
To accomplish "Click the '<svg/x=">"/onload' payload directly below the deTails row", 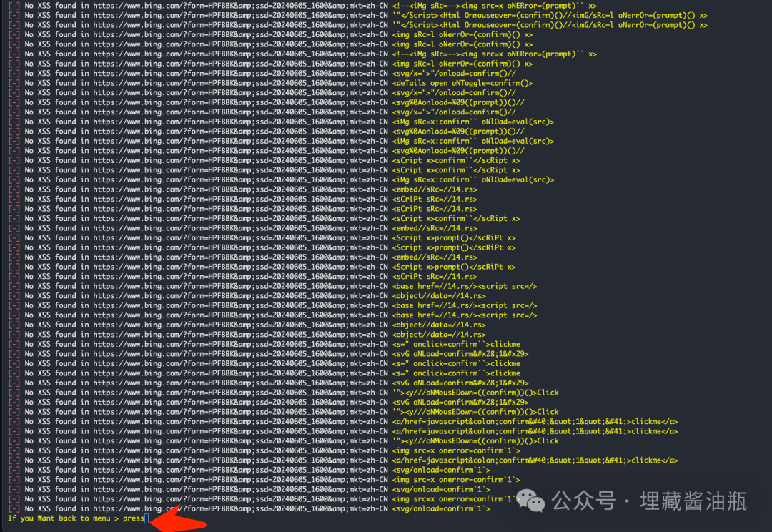I will click(x=453, y=92).
